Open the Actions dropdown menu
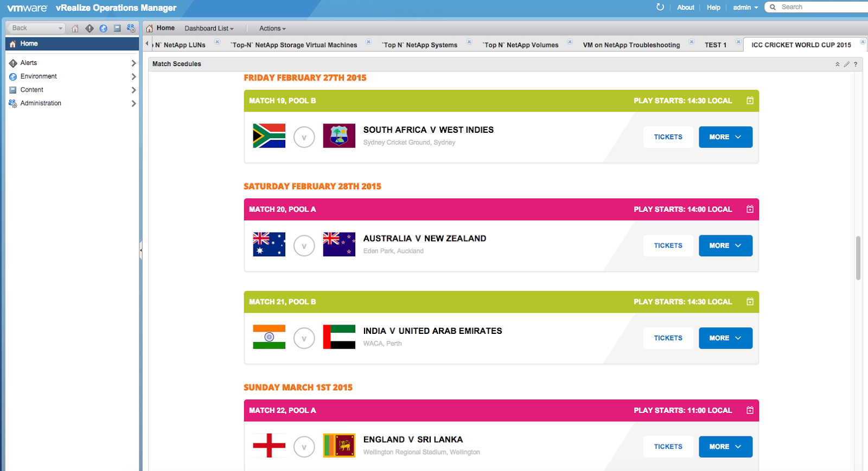The width and height of the screenshot is (868, 471). pos(272,28)
